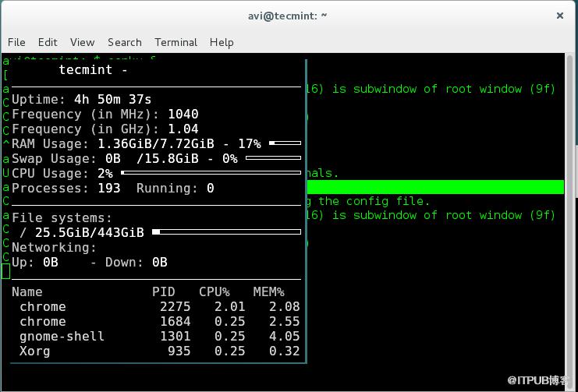Image resolution: width=578 pixels, height=392 pixels.
Task: Open the File menu
Action: (16, 42)
